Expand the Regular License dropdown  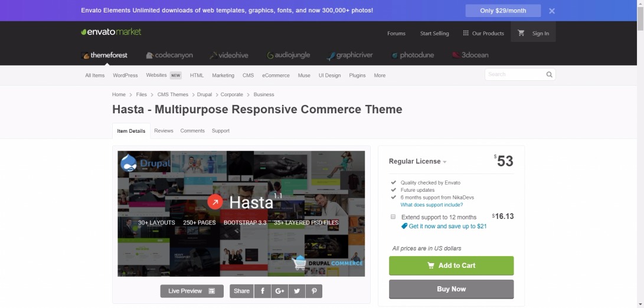click(x=418, y=162)
